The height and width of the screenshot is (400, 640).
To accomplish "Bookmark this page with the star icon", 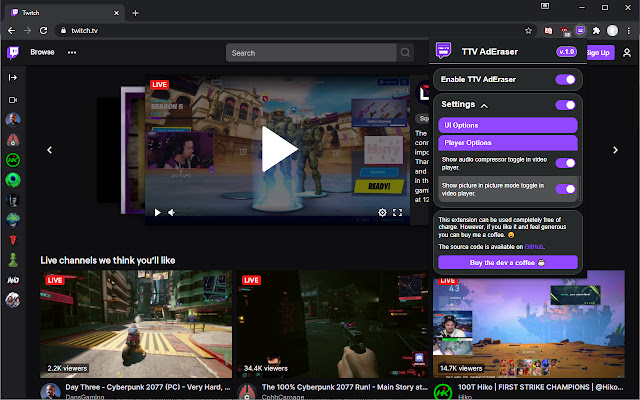I will tap(528, 31).
